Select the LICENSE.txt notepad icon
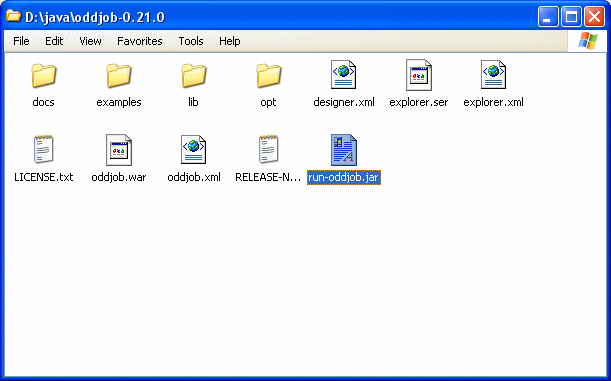611x381 pixels. [x=44, y=149]
